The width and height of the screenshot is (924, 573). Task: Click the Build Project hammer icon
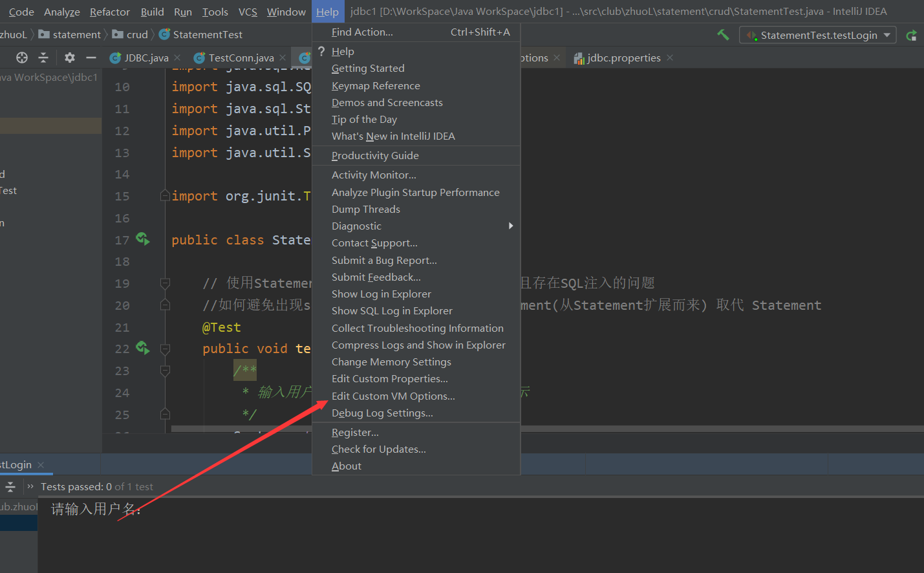(x=723, y=34)
